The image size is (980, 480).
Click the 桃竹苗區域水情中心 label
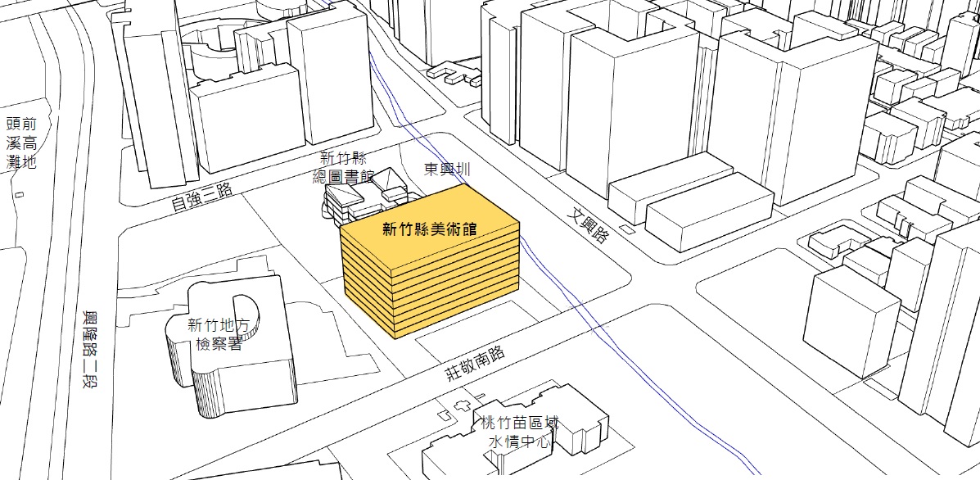click(x=519, y=432)
